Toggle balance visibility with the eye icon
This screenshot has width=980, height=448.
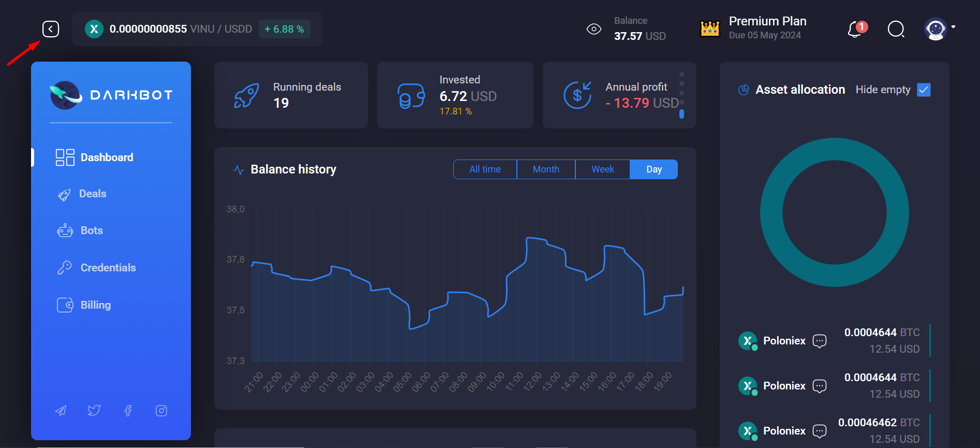pos(593,29)
